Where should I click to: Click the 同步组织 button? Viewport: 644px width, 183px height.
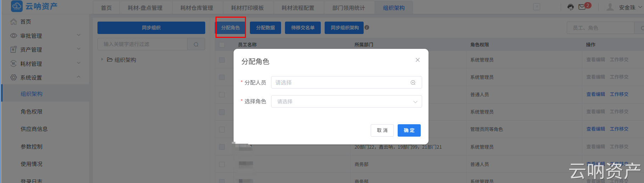coord(151,28)
